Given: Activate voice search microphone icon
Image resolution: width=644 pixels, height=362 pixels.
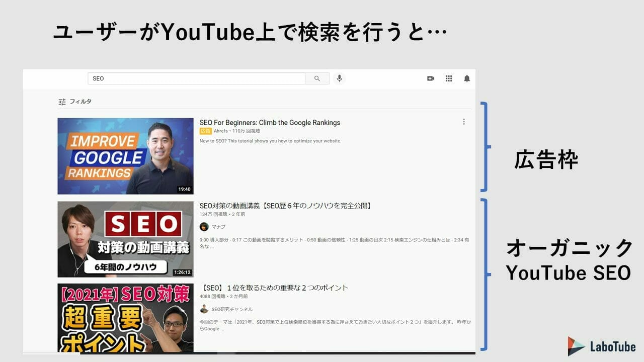Looking at the screenshot, I should coord(339,78).
